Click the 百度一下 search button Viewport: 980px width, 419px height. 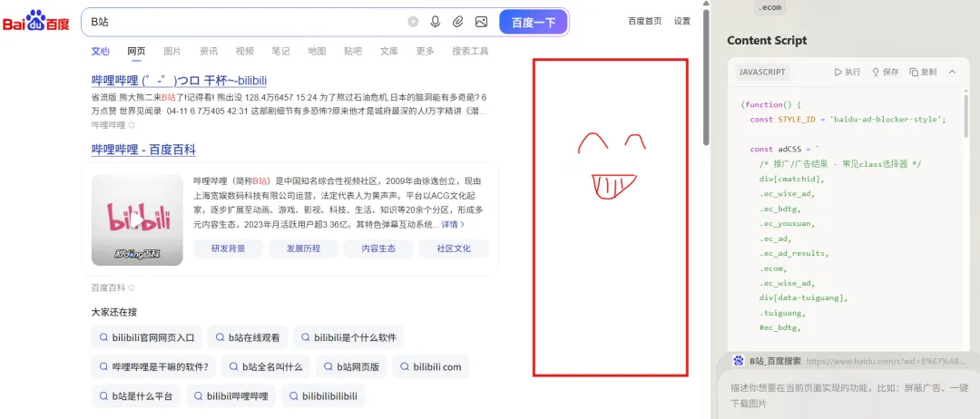534,23
